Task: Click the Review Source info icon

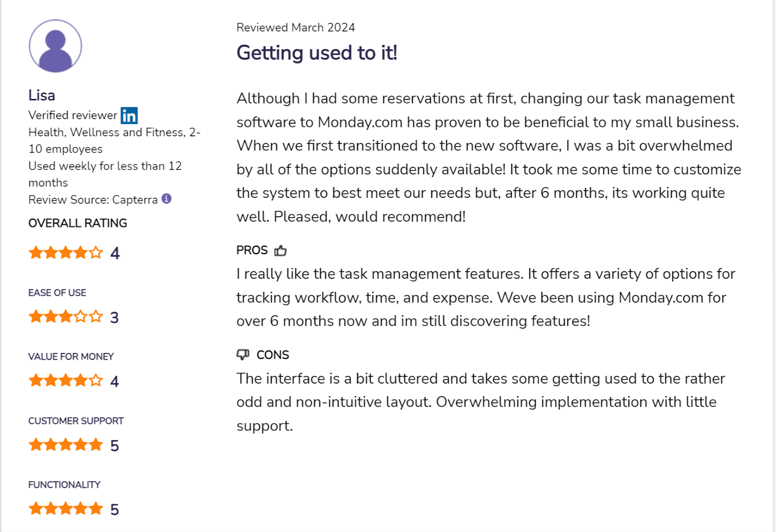Action: coord(166,199)
